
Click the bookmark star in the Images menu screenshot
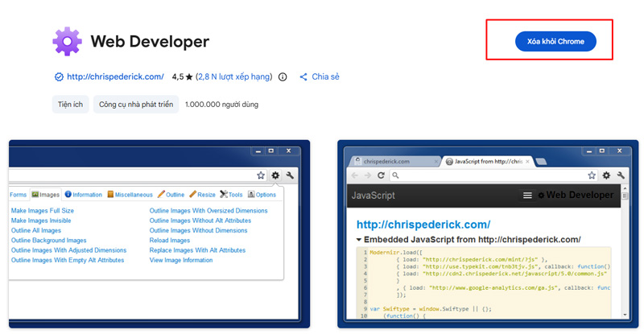click(261, 175)
